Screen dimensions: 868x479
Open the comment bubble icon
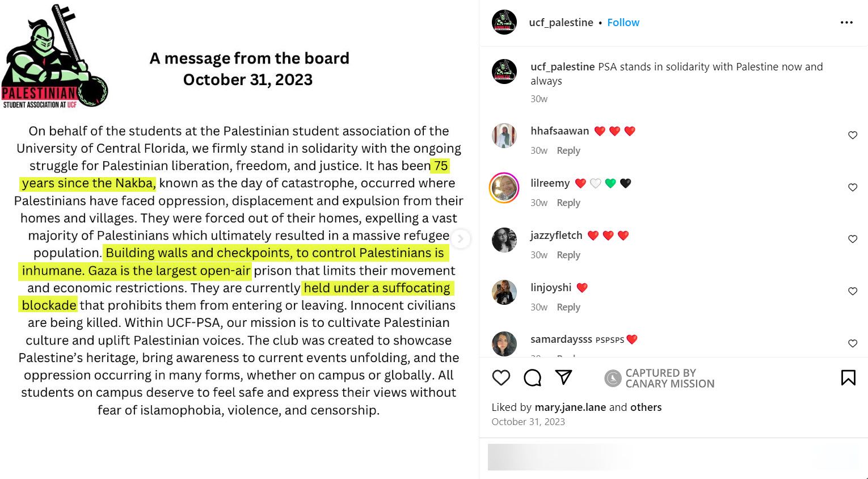tap(532, 378)
